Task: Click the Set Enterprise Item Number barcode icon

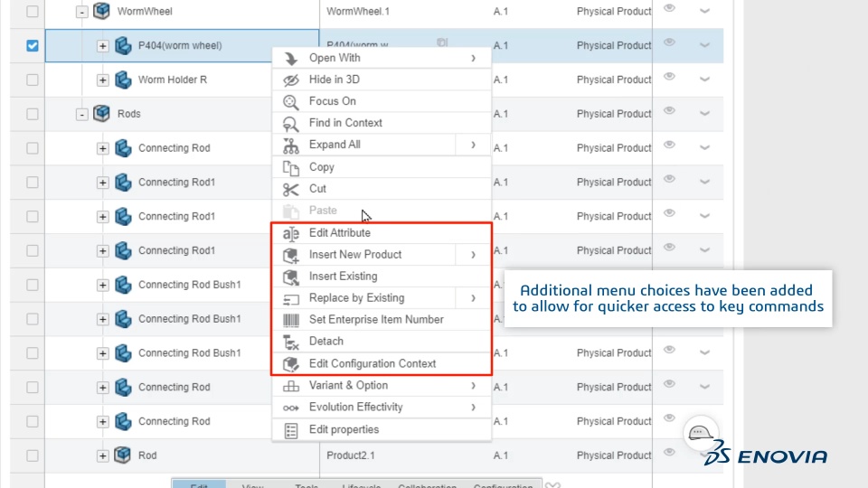Action: tap(290, 319)
